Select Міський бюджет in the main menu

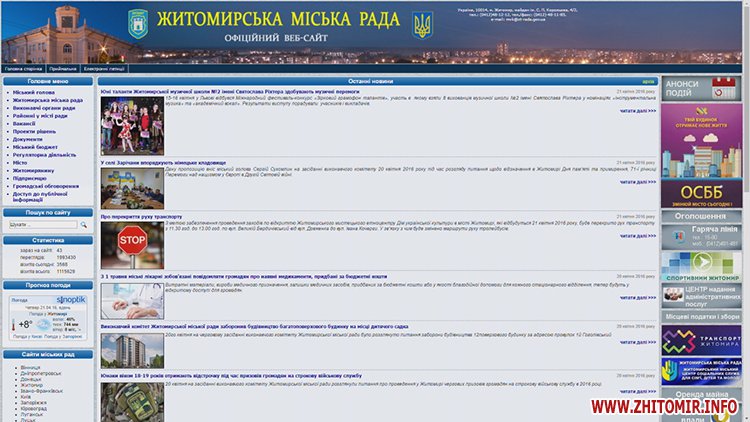[36, 147]
